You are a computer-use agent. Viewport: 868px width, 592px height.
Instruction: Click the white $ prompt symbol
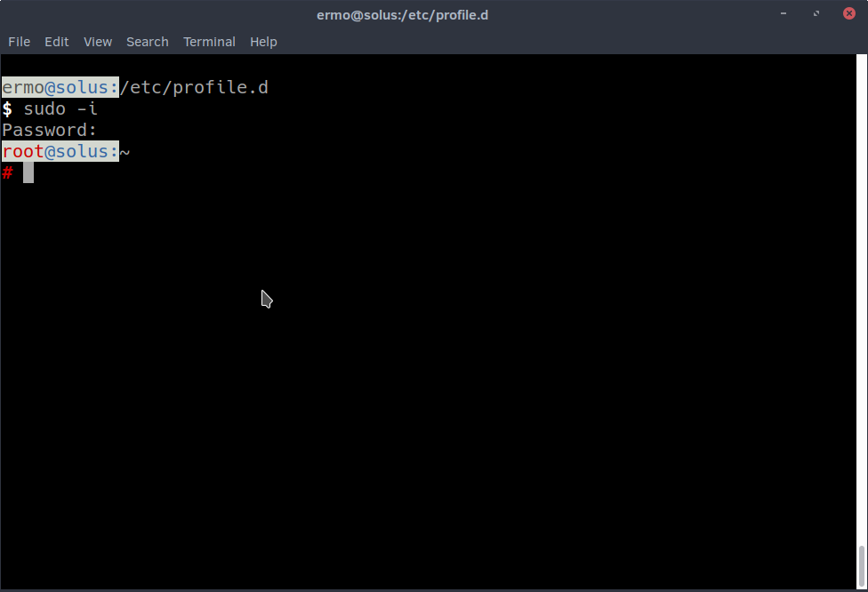(x=7, y=108)
